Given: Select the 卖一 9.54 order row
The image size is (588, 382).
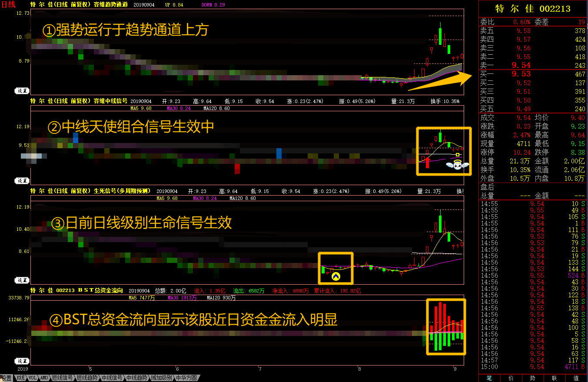Looking at the screenshot, I should pyautogui.click(x=533, y=65).
